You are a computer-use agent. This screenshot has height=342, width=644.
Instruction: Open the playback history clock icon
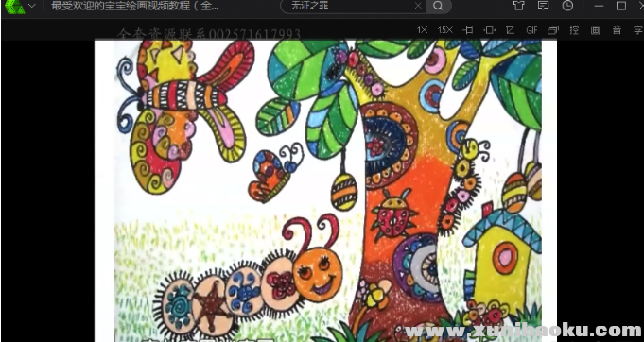coord(567,6)
